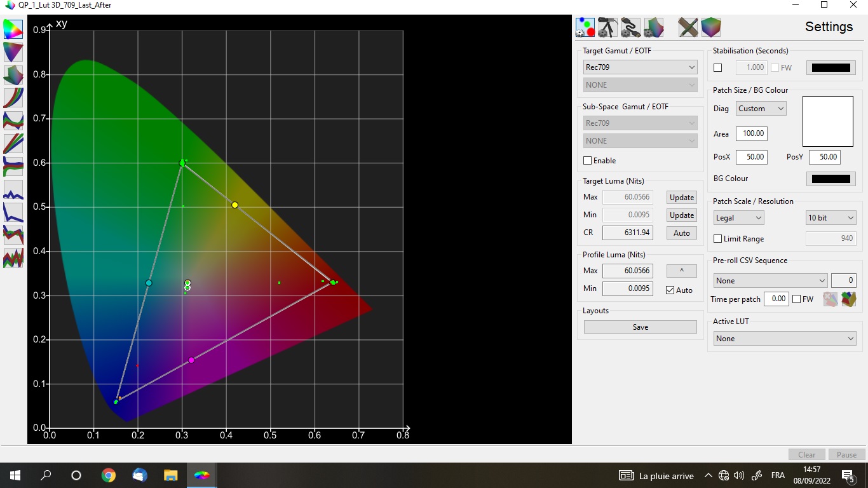This screenshot has width=868, height=488.
Task: Open probe options tripod icon
Action: (x=607, y=27)
